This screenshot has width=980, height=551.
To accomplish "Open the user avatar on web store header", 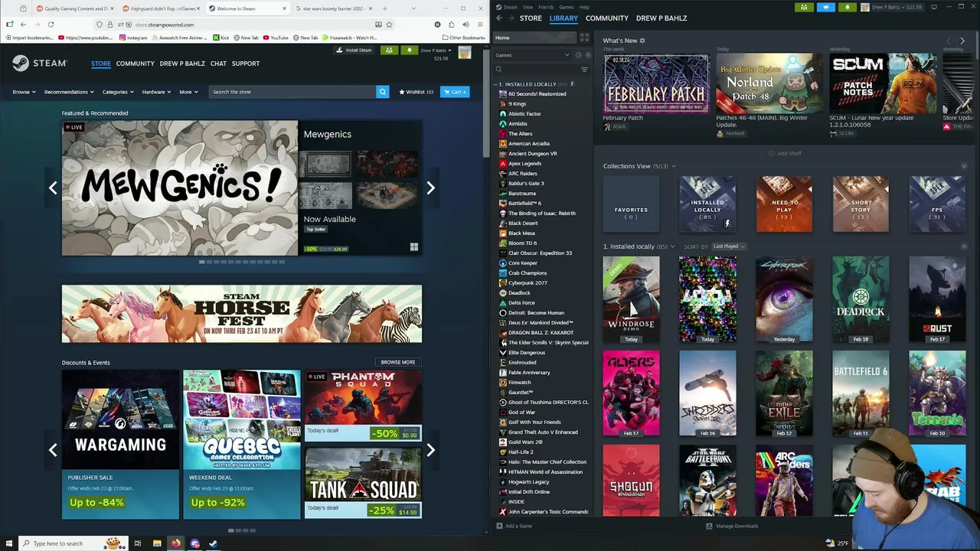I will tap(464, 53).
